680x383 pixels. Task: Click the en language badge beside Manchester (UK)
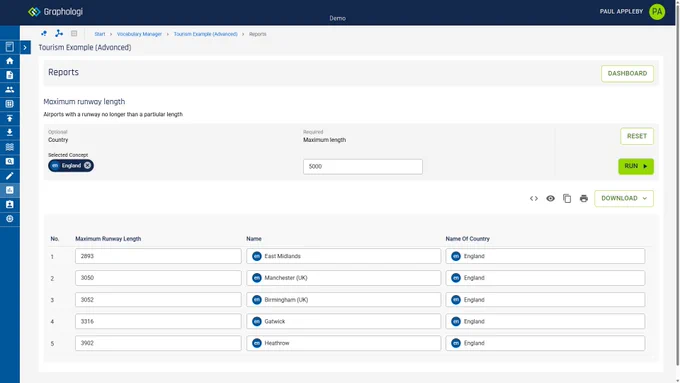(257, 278)
